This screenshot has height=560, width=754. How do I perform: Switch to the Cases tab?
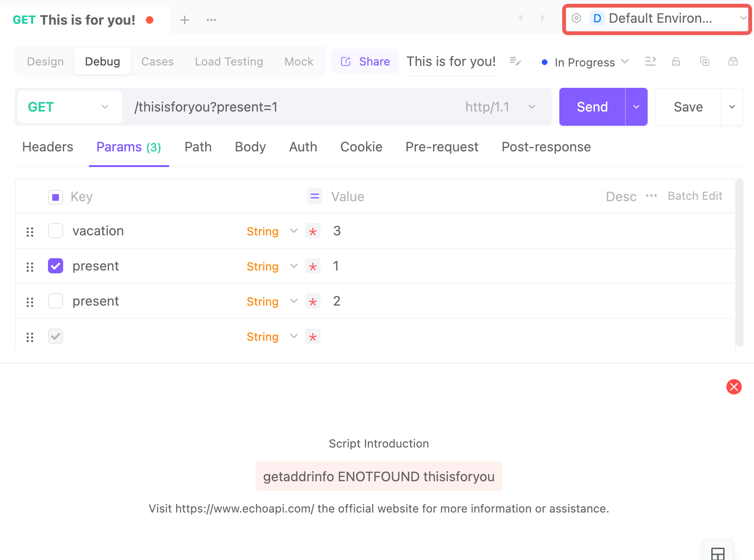(x=157, y=61)
